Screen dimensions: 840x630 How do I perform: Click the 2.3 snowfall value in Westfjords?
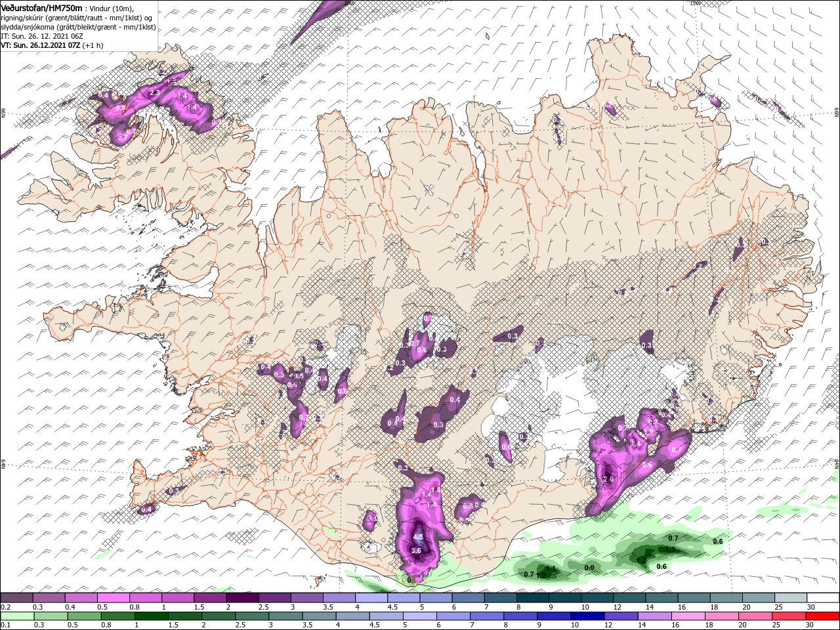pyautogui.click(x=155, y=93)
